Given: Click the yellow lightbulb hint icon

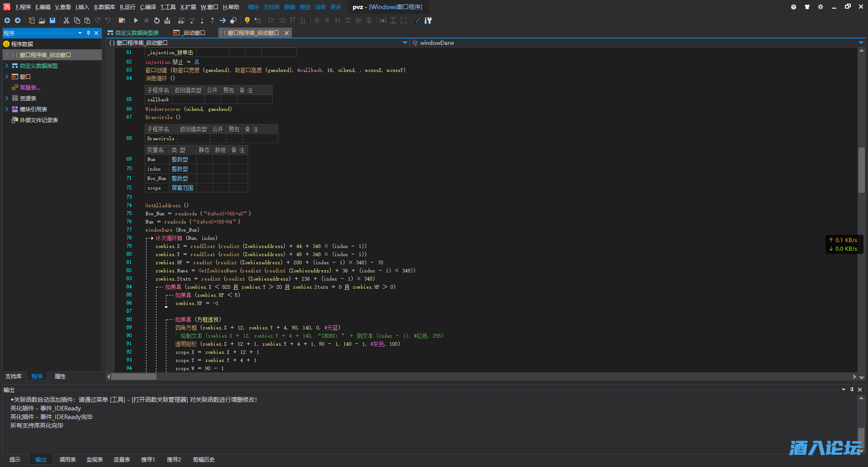Looking at the screenshot, I should [x=247, y=20].
